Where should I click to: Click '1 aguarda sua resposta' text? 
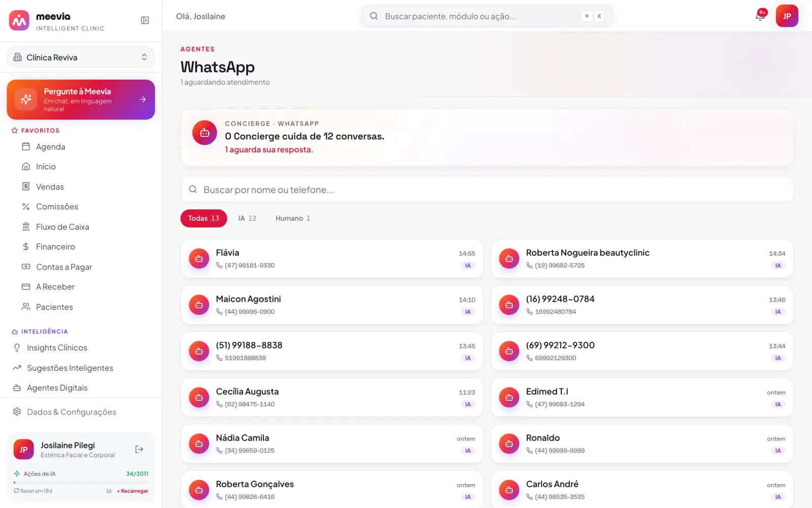coord(269,150)
